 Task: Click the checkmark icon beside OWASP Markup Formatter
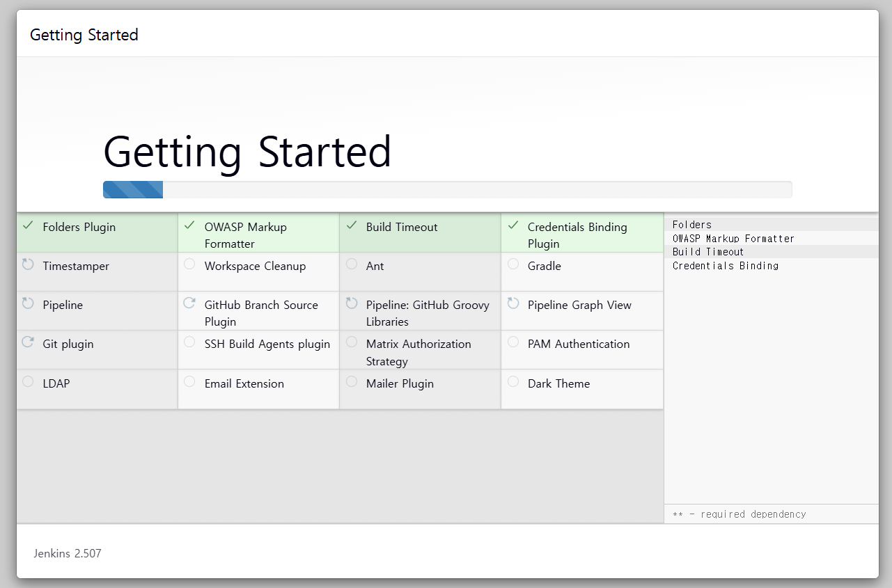coord(189,225)
